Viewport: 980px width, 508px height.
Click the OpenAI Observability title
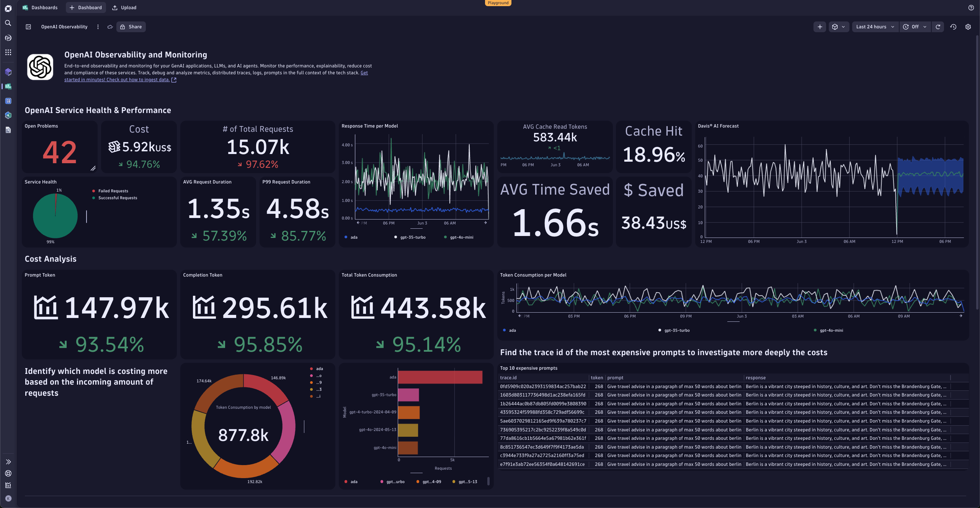pyautogui.click(x=64, y=27)
